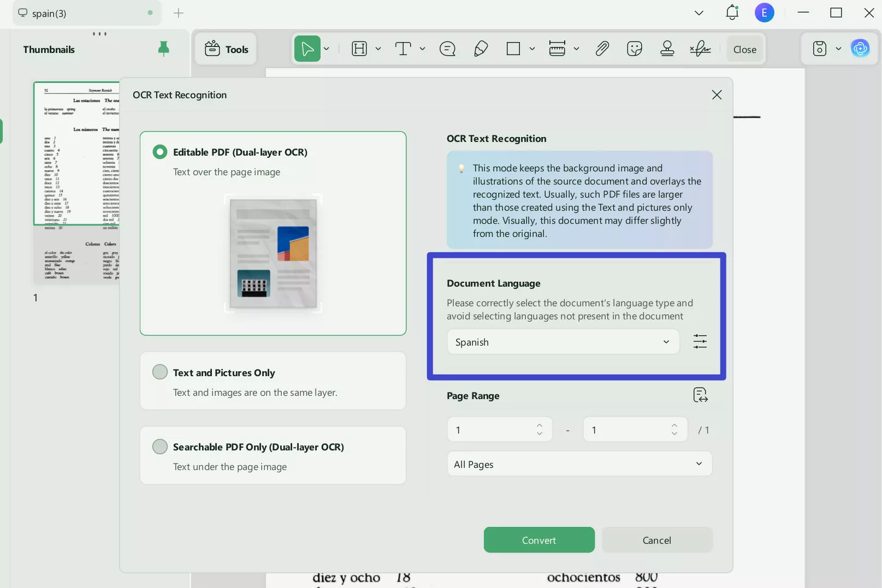Select the Pencil markup tool
Viewport: 882px width, 588px height.
pos(480,49)
